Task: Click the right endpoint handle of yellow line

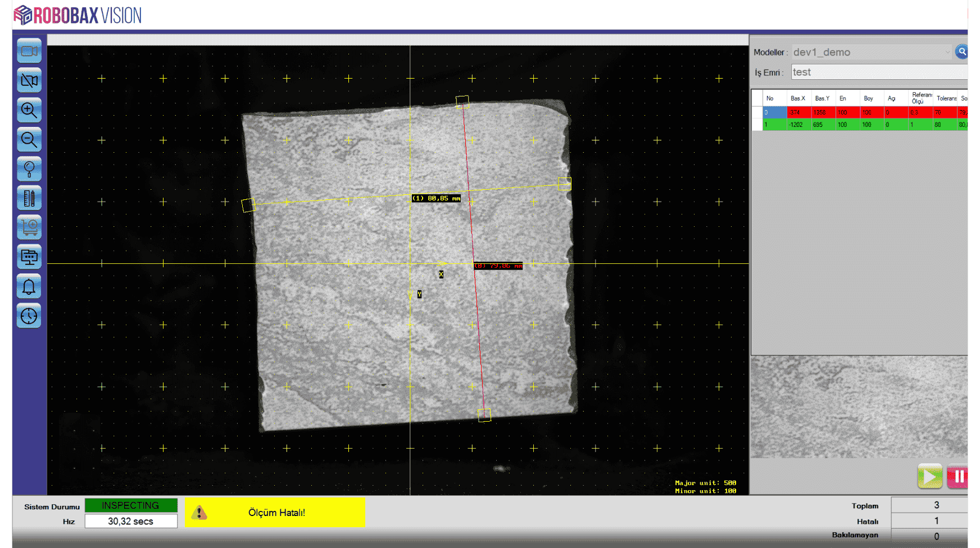Action: (x=565, y=184)
